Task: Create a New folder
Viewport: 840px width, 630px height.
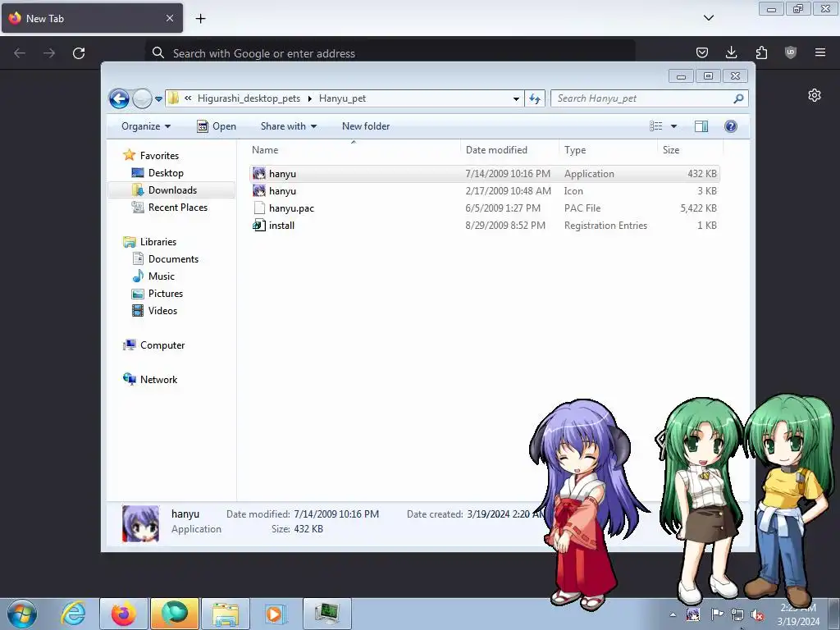Action: [x=366, y=126]
